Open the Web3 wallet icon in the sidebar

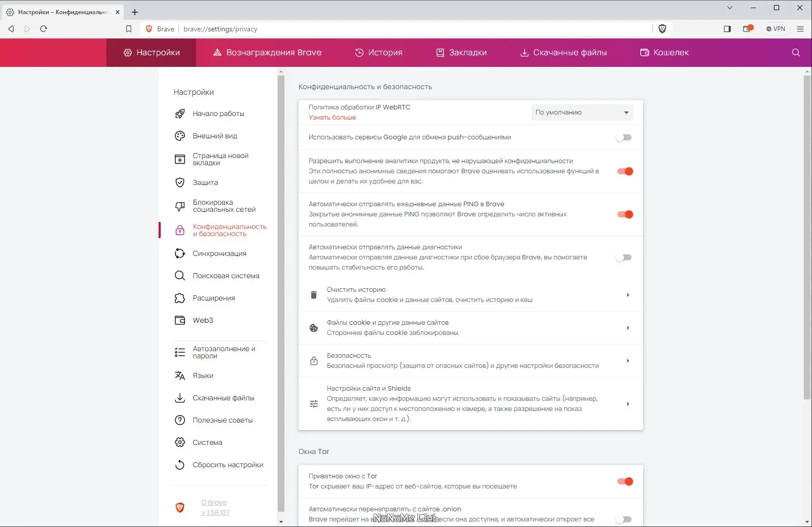180,320
